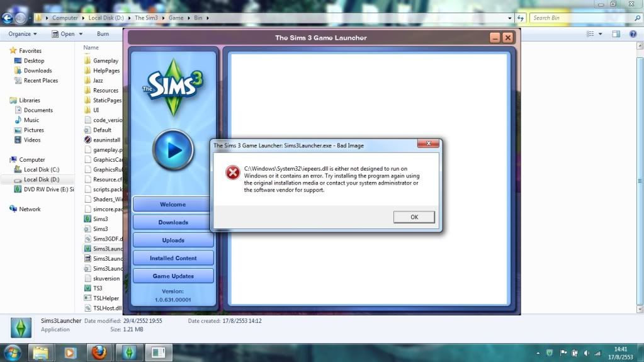The width and height of the screenshot is (644, 362).
Task: Select Desktop in navigation pane
Action: pyautogui.click(x=33, y=60)
